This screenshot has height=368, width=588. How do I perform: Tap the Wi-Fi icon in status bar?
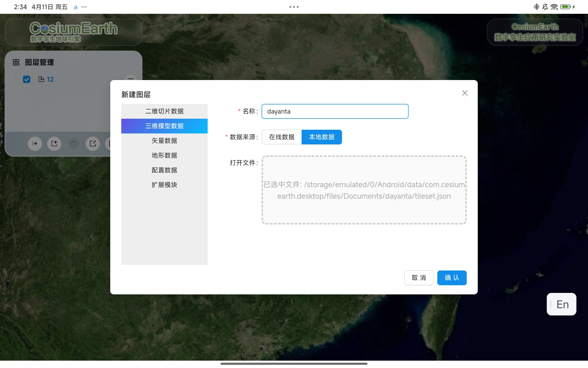[x=554, y=7]
